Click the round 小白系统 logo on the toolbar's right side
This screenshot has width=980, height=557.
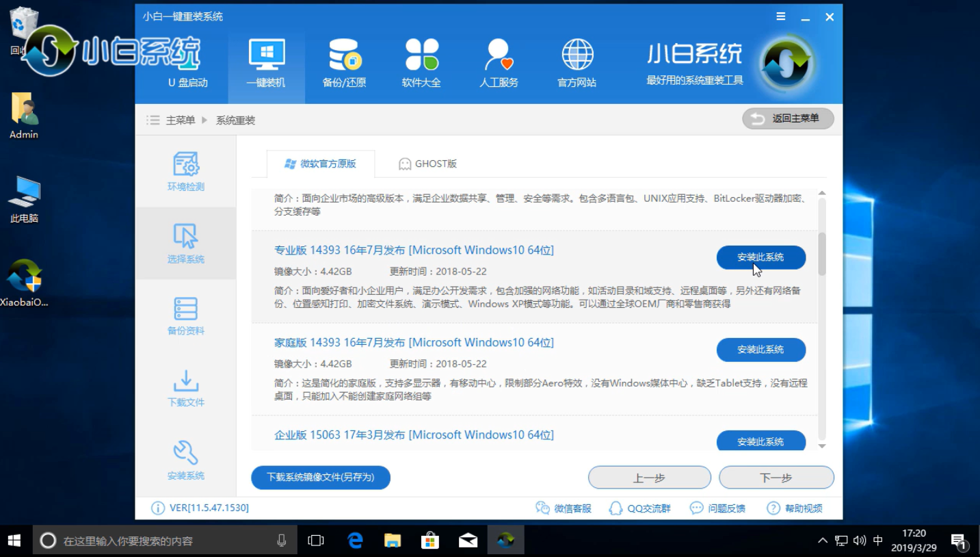787,64
